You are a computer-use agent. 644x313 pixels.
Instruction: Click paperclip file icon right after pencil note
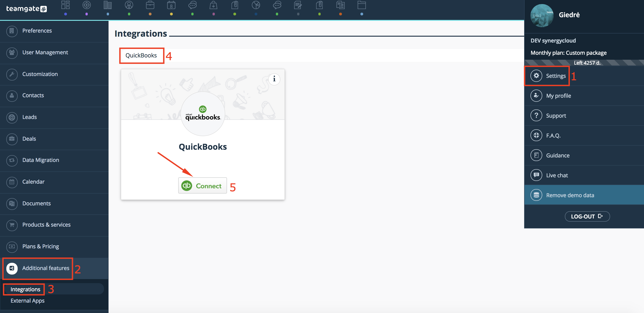coord(319,5)
